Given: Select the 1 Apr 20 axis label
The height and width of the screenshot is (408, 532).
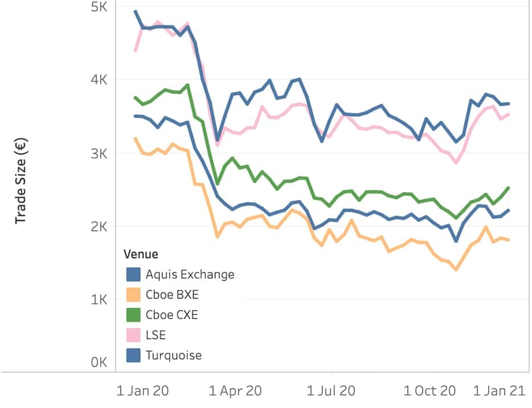Looking at the screenshot, I should [235, 391].
